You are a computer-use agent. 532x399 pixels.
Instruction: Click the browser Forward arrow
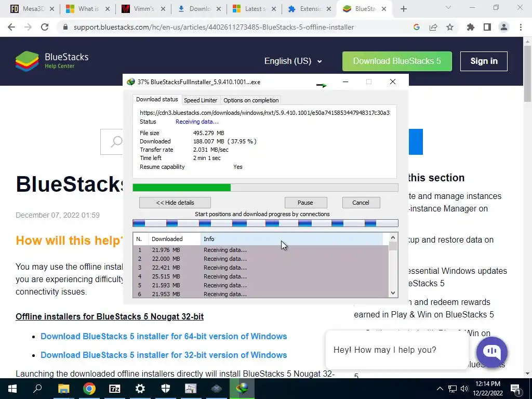[28, 27]
